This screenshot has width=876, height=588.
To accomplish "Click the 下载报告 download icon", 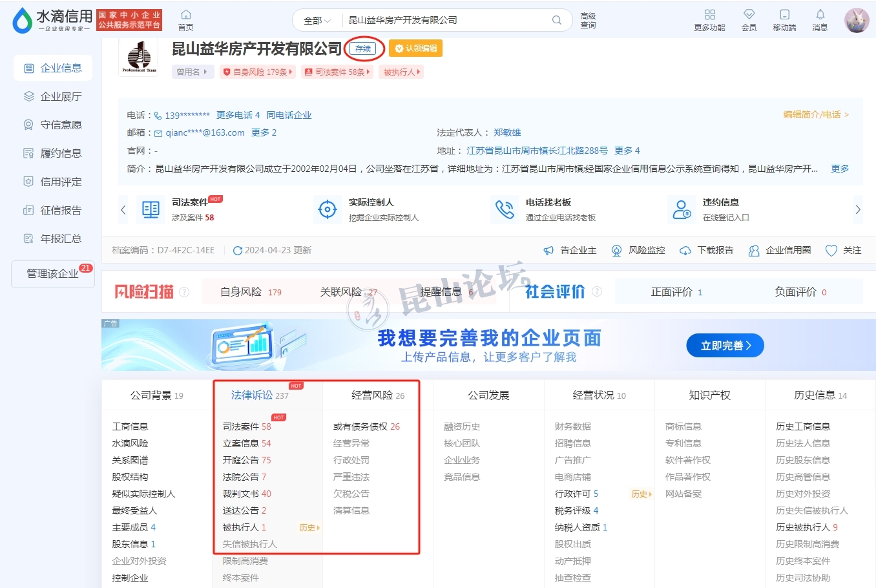I will point(685,251).
